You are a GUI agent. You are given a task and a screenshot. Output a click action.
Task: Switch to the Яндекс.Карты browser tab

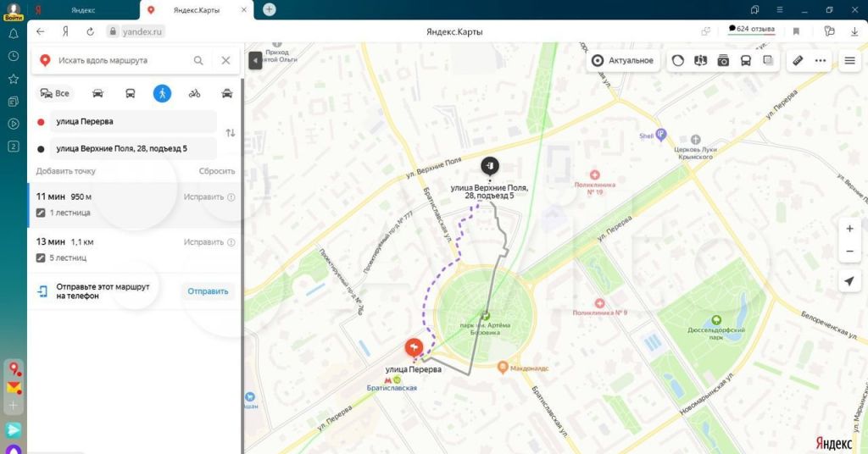196,10
